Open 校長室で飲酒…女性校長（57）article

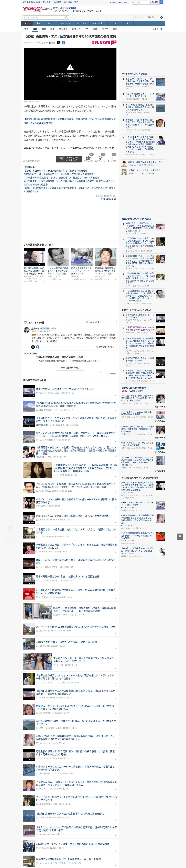65,389
